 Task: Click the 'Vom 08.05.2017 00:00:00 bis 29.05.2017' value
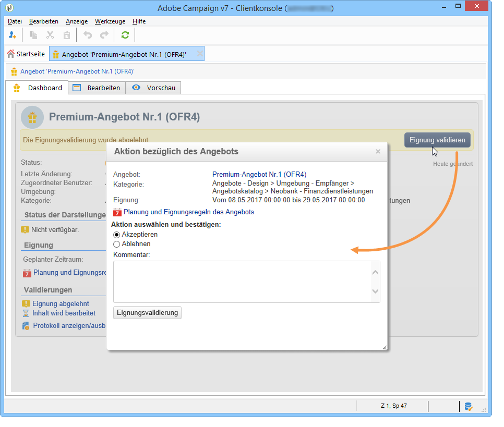click(x=289, y=200)
